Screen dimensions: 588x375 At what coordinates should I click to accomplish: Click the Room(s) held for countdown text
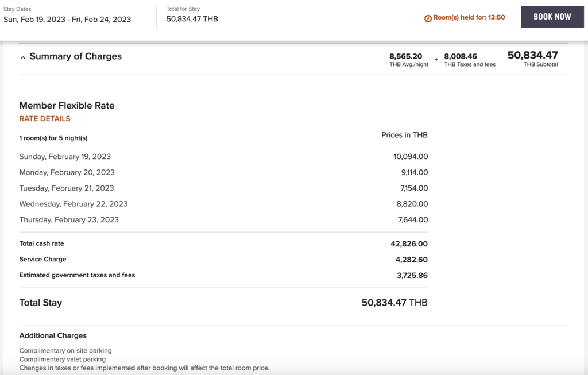469,17
